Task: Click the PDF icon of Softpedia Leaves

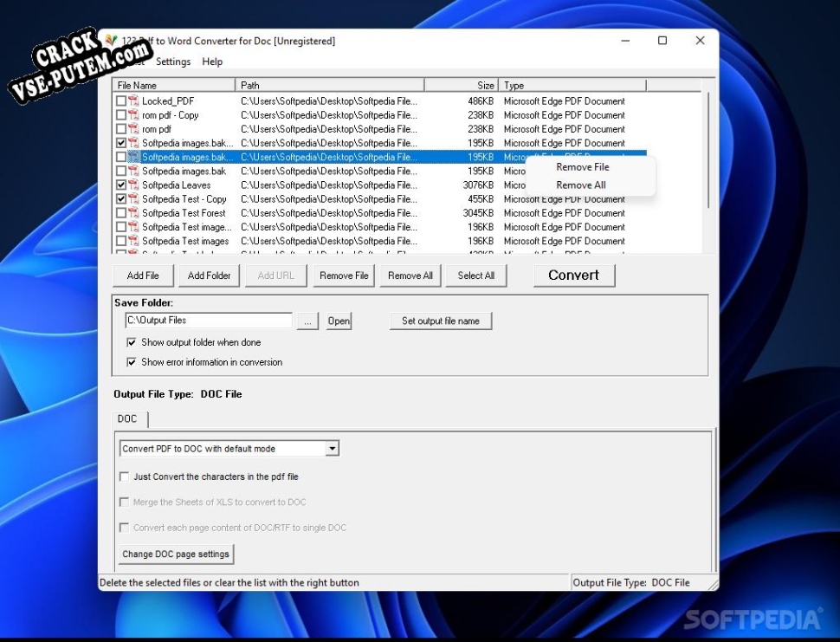Action: [133, 185]
